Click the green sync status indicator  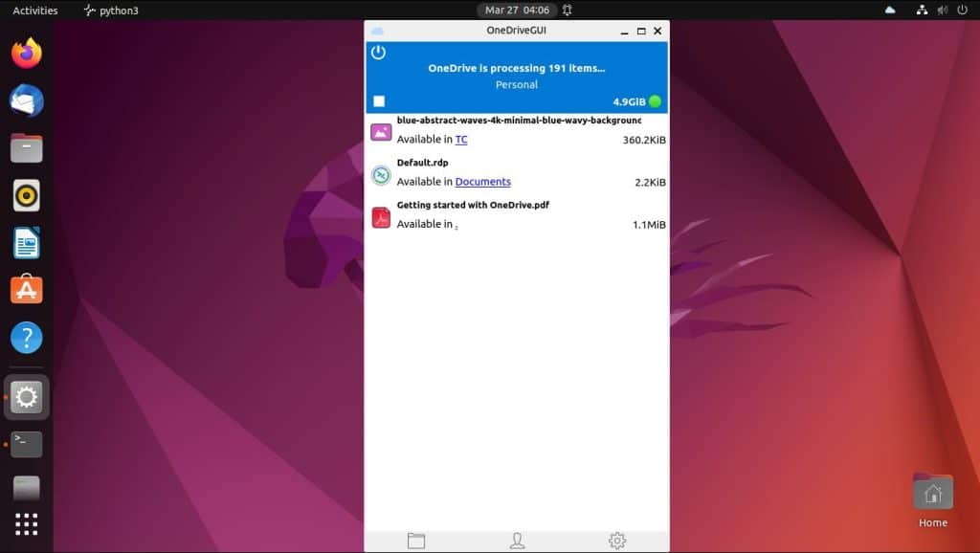(x=655, y=100)
